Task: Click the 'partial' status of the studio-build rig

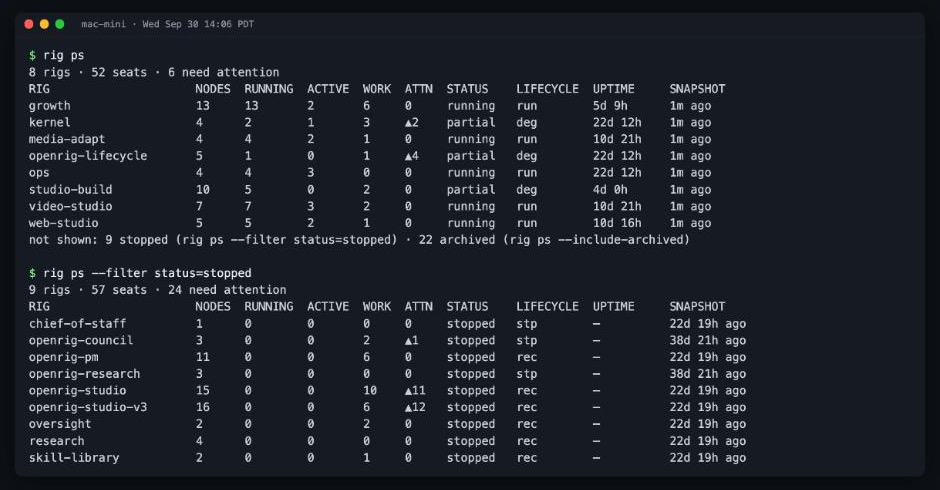Action: 471,190
